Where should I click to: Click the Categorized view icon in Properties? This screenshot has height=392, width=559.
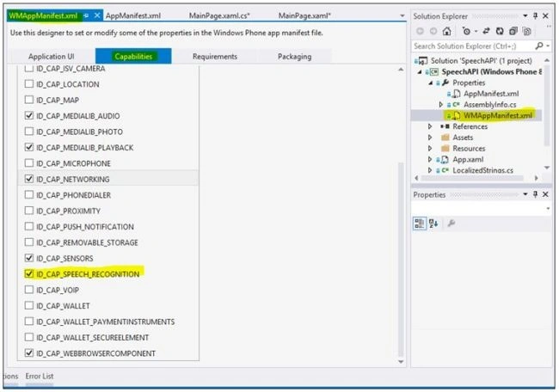pyautogui.click(x=420, y=224)
